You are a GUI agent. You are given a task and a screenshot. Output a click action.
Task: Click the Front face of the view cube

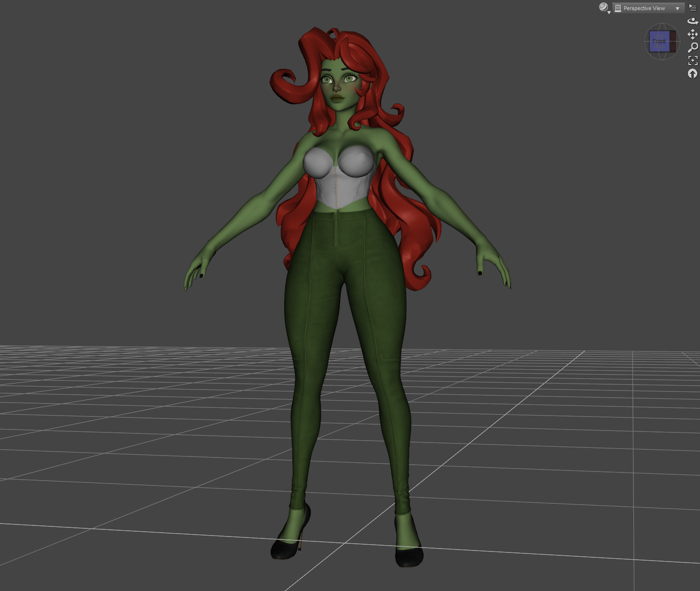[659, 41]
